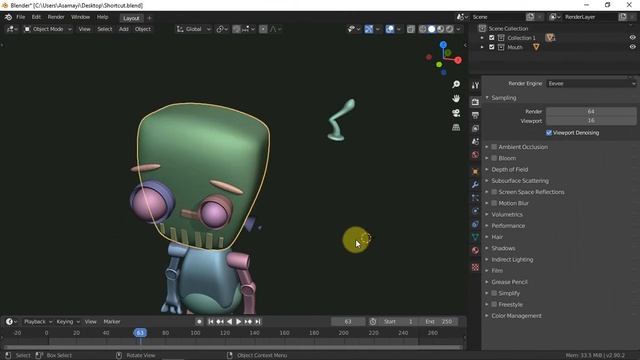Uncheck Viewport Denoising checkbox

point(549,133)
